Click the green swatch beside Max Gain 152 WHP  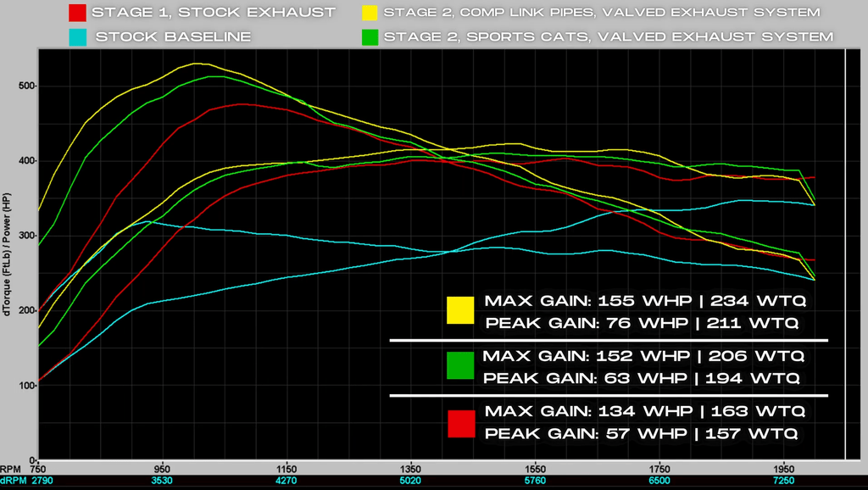pyautogui.click(x=460, y=365)
